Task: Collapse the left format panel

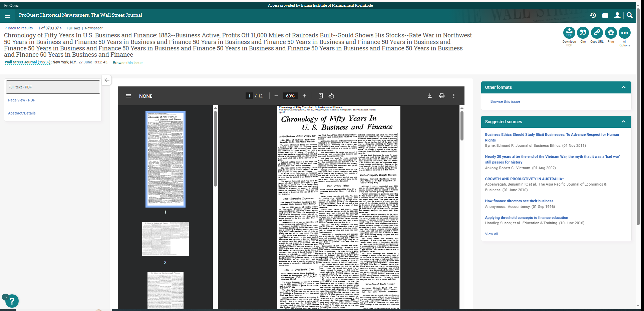Action: point(106,80)
